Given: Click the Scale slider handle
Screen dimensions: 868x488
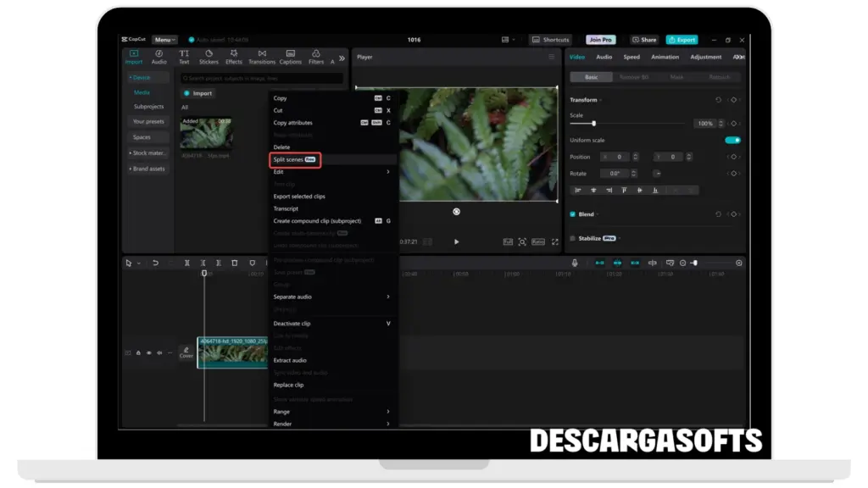Looking at the screenshot, I should point(593,124).
